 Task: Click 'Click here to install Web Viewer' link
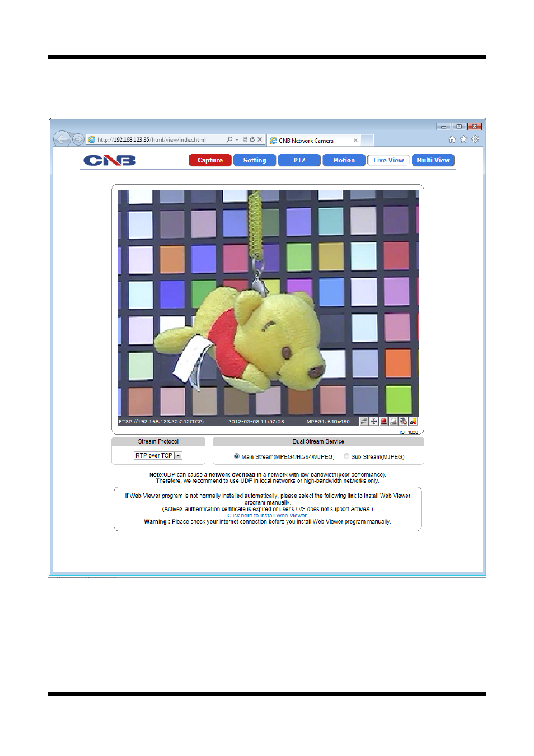click(267, 516)
